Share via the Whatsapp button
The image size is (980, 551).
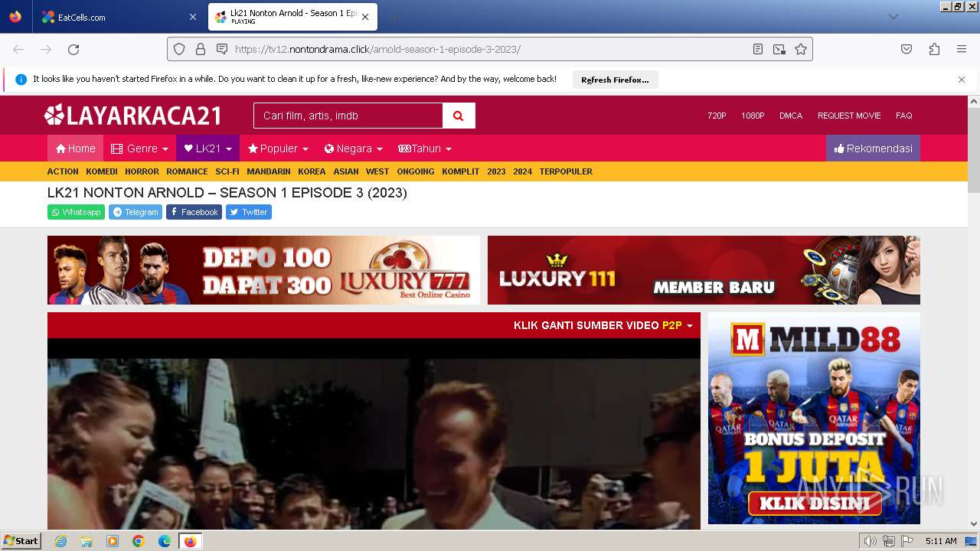coord(76,212)
